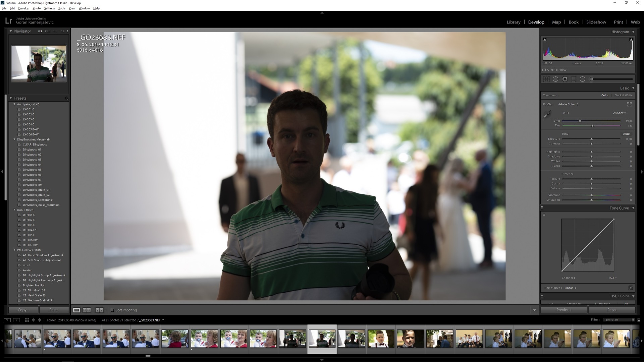Click the Copy... settings button
Viewport: 644px width, 362px height.
(x=23, y=310)
